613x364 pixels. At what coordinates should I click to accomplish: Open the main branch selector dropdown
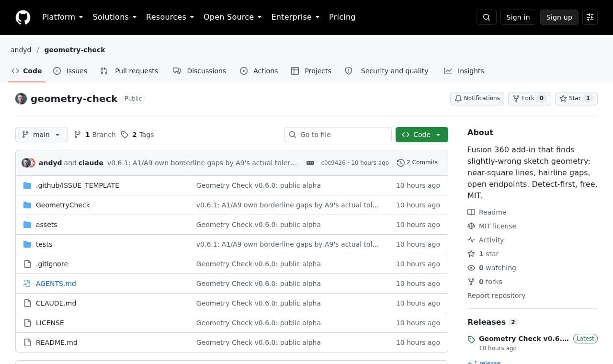[x=41, y=135]
